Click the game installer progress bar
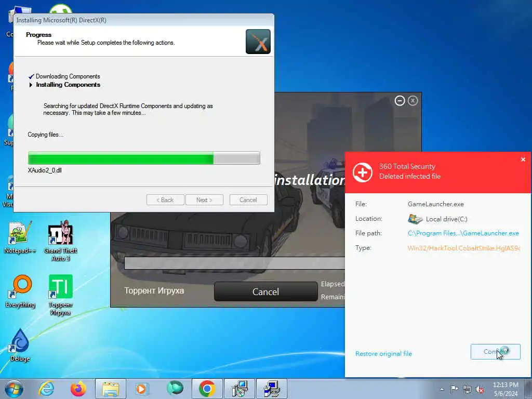This screenshot has width=532, height=399. click(235, 263)
